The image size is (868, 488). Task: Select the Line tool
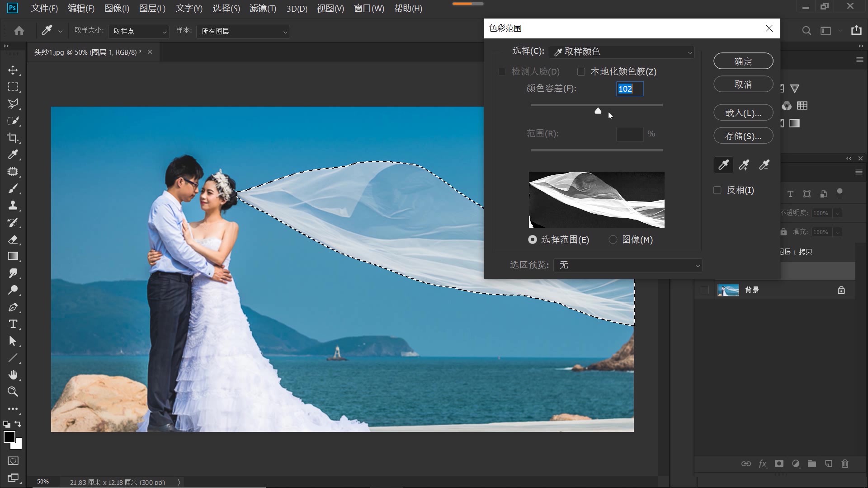click(13, 358)
